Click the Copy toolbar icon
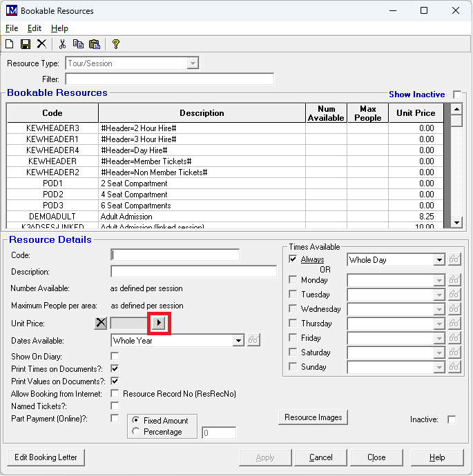Viewport: 473px width, 476px height. click(x=79, y=44)
